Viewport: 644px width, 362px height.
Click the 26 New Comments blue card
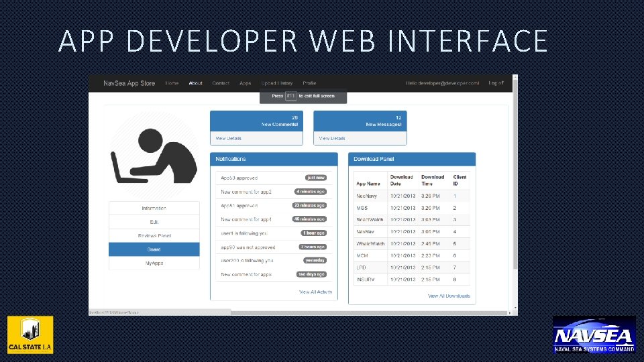click(x=257, y=121)
